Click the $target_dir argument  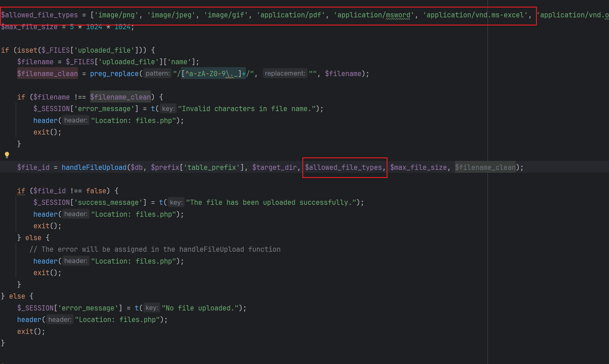point(274,168)
